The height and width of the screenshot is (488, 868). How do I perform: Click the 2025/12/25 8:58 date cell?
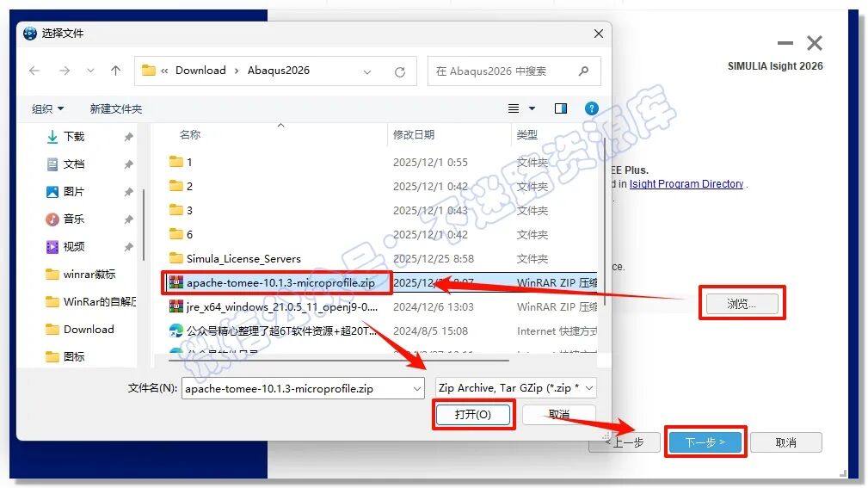click(x=434, y=259)
